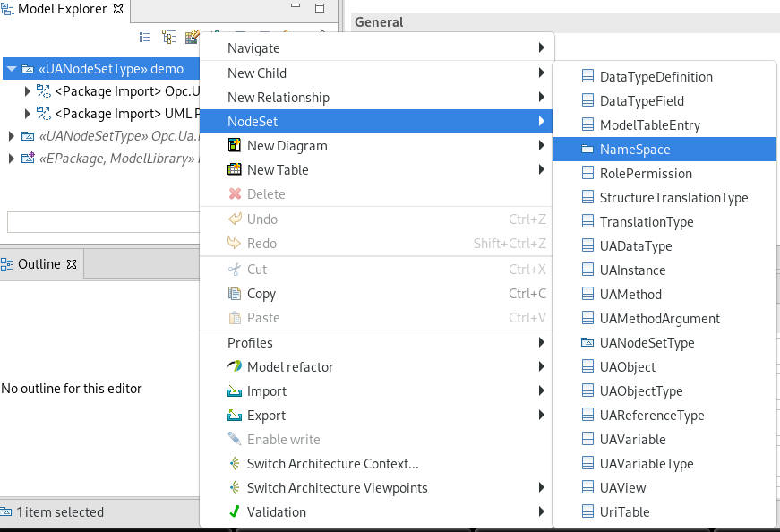Select Switch Architecture Context... menu entry
The width and height of the screenshot is (780, 532).
tap(332, 463)
